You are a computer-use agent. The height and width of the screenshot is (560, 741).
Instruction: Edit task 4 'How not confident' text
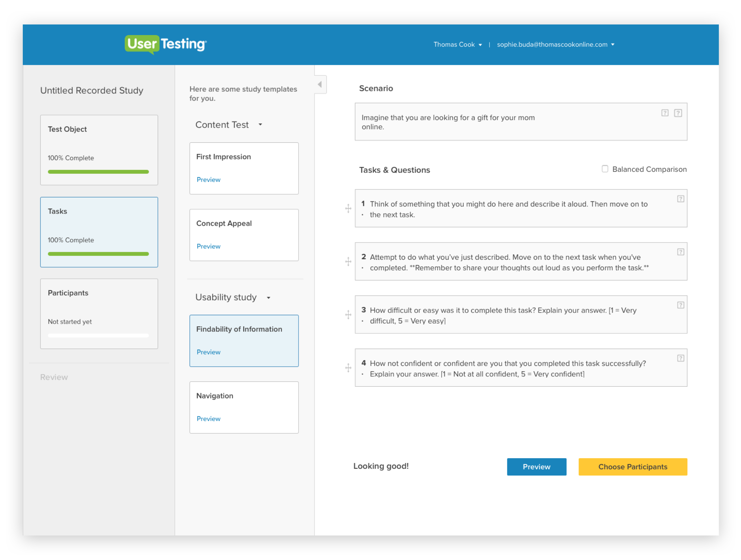(521, 368)
